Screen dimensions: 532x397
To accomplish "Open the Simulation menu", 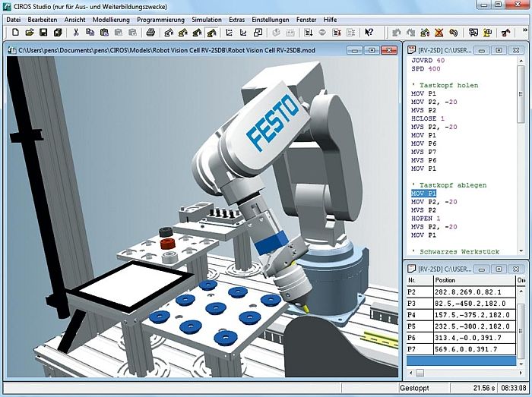I will click(x=207, y=20).
